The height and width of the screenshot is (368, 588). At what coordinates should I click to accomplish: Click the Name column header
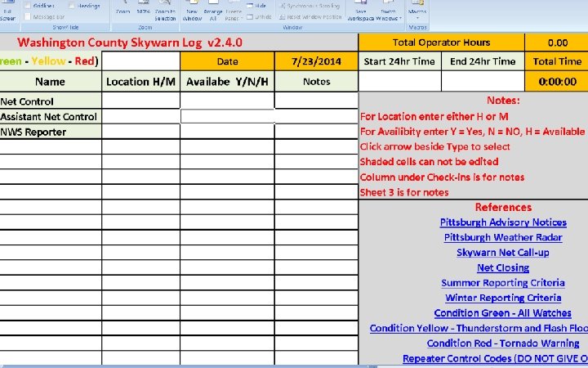pyautogui.click(x=51, y=82)
